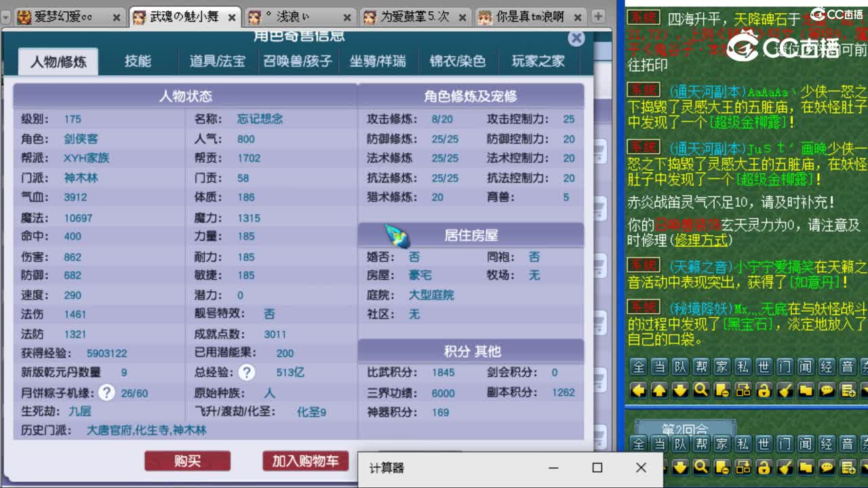The image size is (868, 488).
Task: Switch to 为爱鼓掌5.次 window tab
Action: (x=415, y=18)
